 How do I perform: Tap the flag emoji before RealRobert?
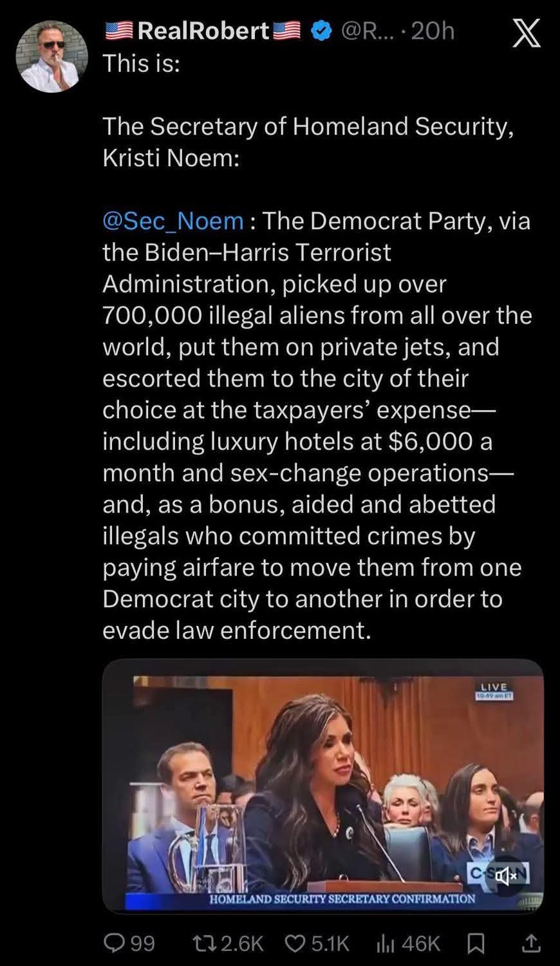[x=119, y=30]
